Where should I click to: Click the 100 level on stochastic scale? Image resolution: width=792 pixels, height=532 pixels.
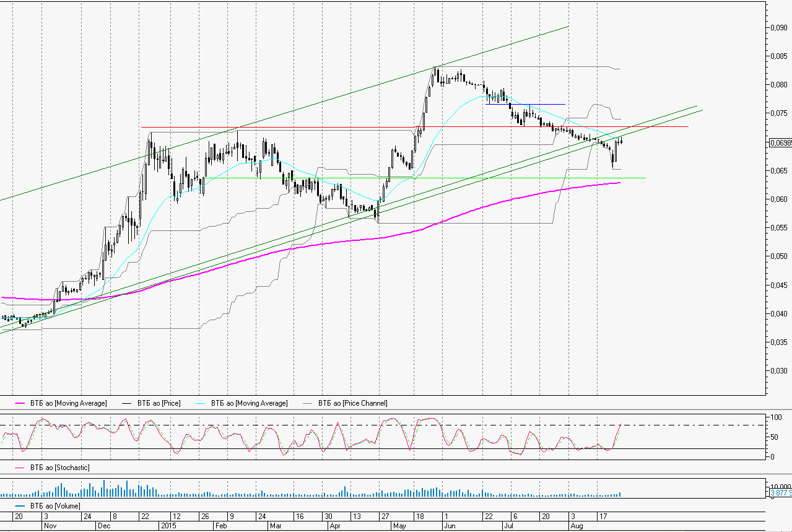773,418
